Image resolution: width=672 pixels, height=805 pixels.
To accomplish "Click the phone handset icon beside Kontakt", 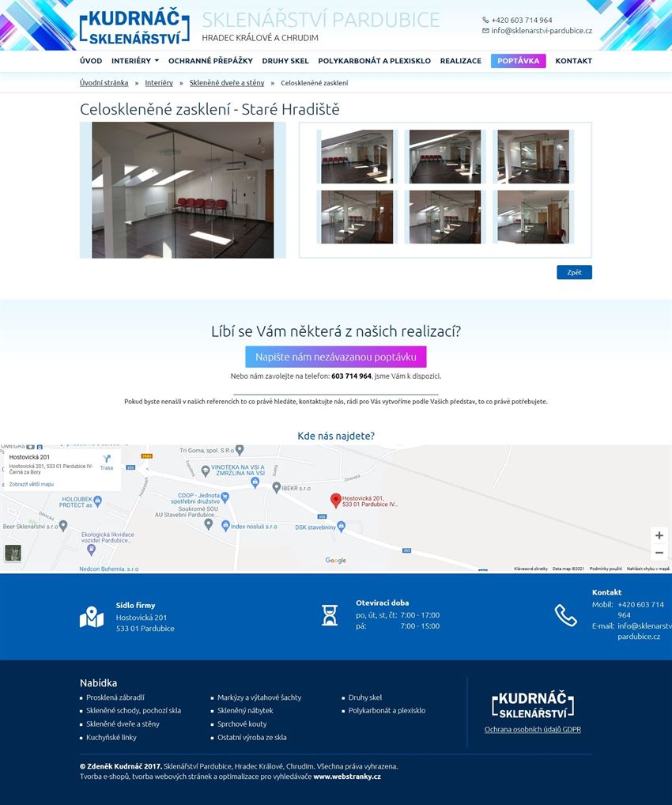I will tap(566, 615).
